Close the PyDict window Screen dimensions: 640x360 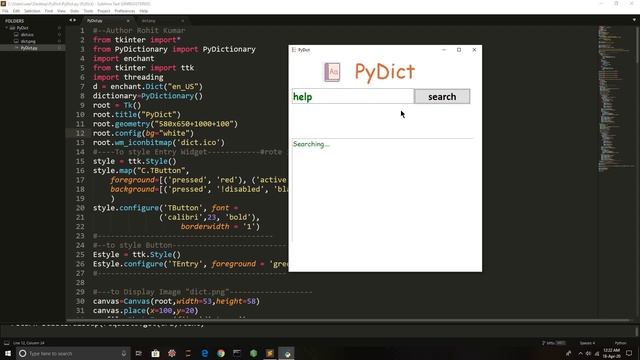(x=474, y=50)
